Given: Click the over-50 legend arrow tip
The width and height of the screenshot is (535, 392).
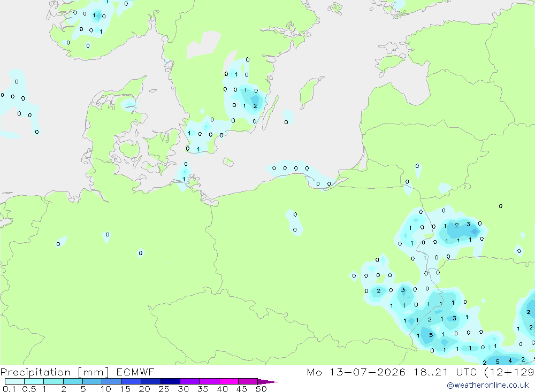Looking at the screenshot, I should [268, 381].
